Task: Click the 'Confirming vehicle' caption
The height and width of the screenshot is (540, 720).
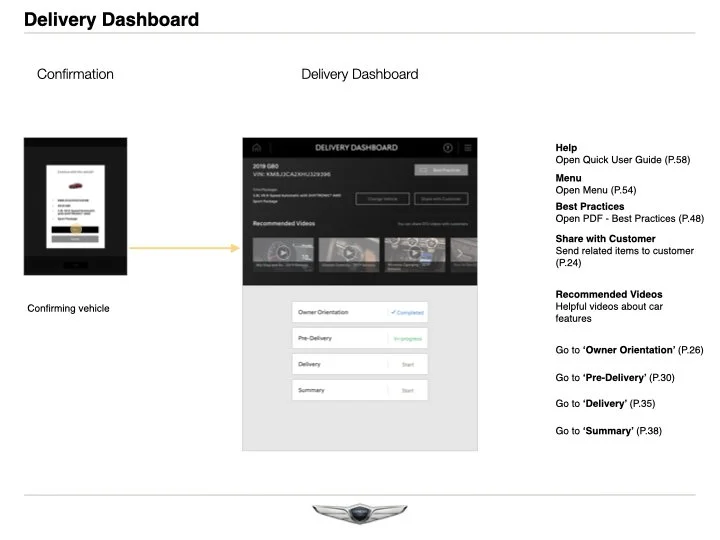Action: [68, 308]
